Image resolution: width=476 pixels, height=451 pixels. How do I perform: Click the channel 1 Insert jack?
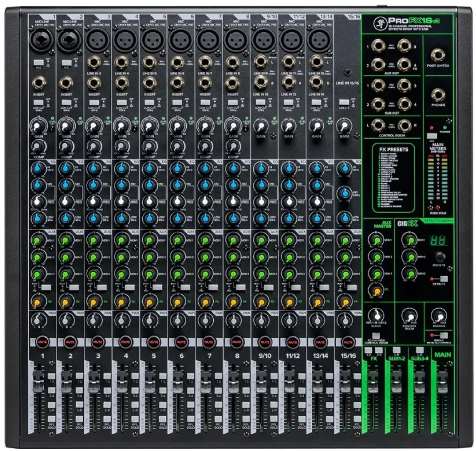[x=38, y=83]
